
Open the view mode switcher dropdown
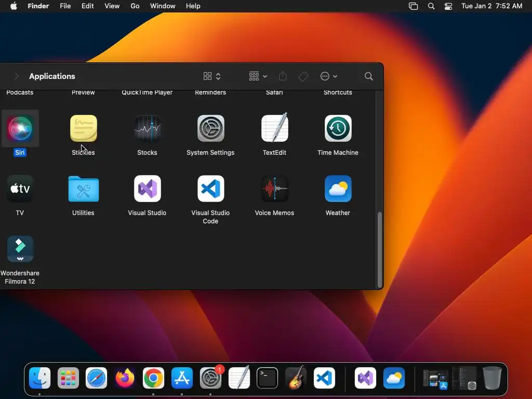(212, 76)
